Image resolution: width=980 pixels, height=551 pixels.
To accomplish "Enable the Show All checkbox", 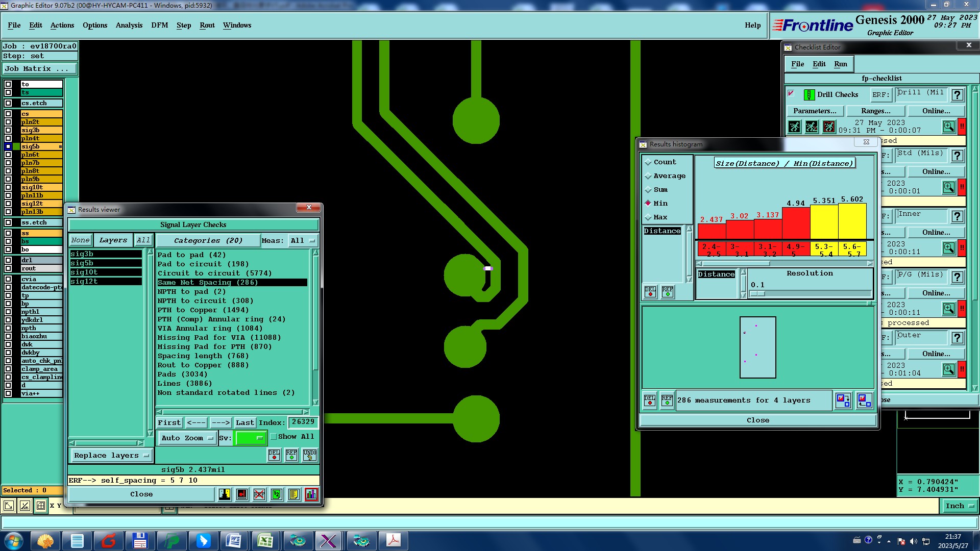I will click(x=274, y=437).
